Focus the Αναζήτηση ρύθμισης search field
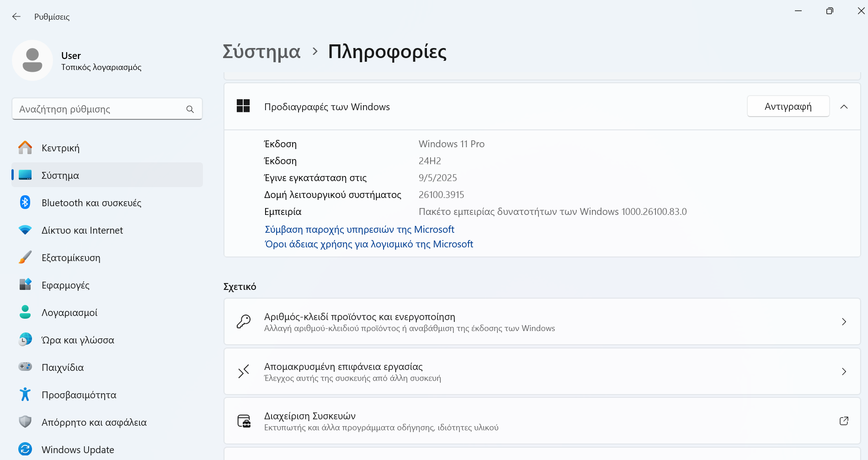 pos(107,109)
